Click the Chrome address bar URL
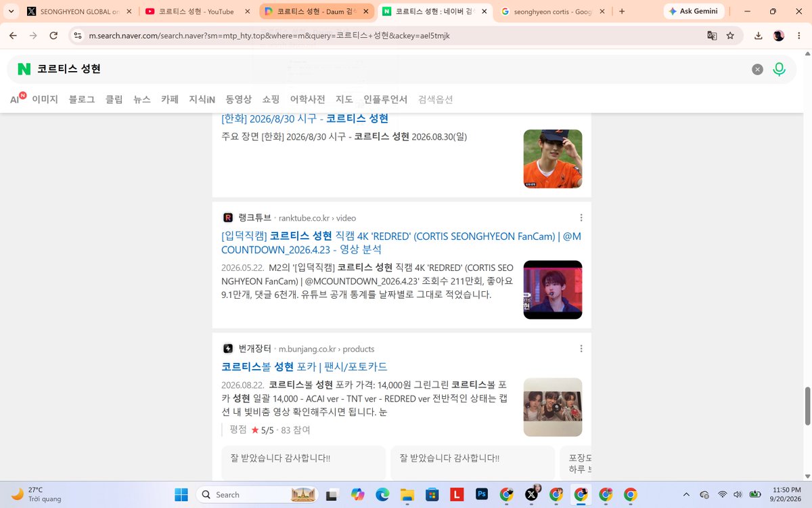Viewport: 812px width, 508px height. 269,35
